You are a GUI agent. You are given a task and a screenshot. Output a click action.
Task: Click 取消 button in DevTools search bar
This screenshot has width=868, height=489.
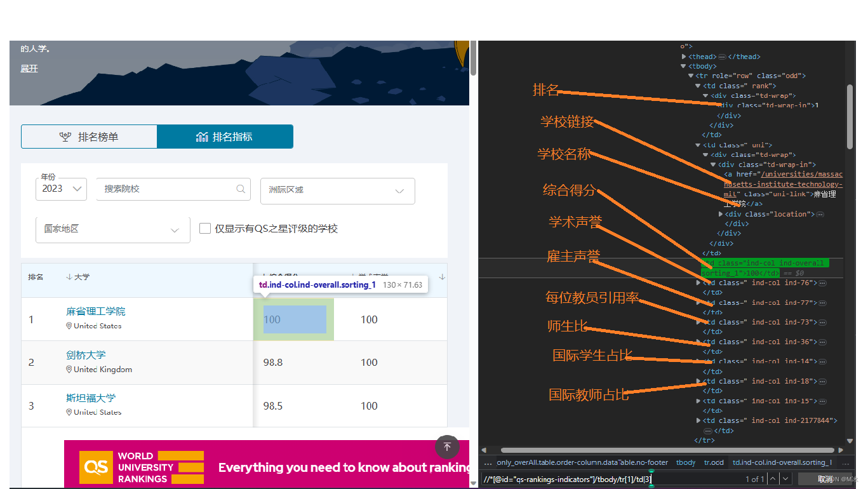[825, 479]
